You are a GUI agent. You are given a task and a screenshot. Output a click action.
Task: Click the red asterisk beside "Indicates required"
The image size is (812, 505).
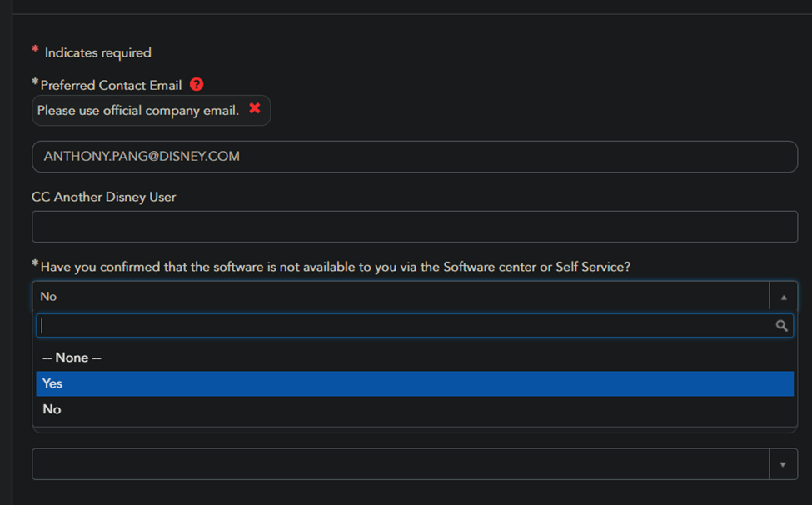[x=35, y=51]
